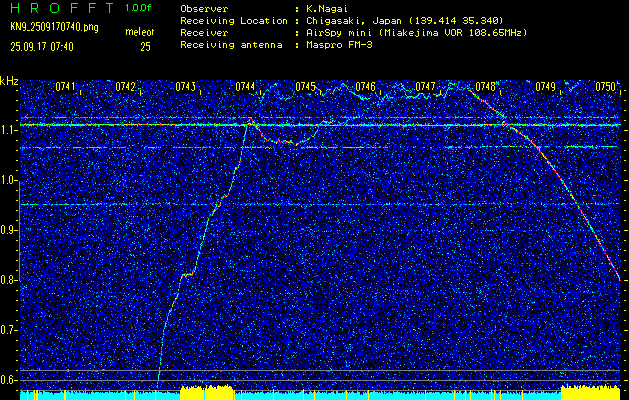This screenshot has width=629, height=400.
Task: Click the 0.9 frequency axis label
Action: [x=8, y=230]
